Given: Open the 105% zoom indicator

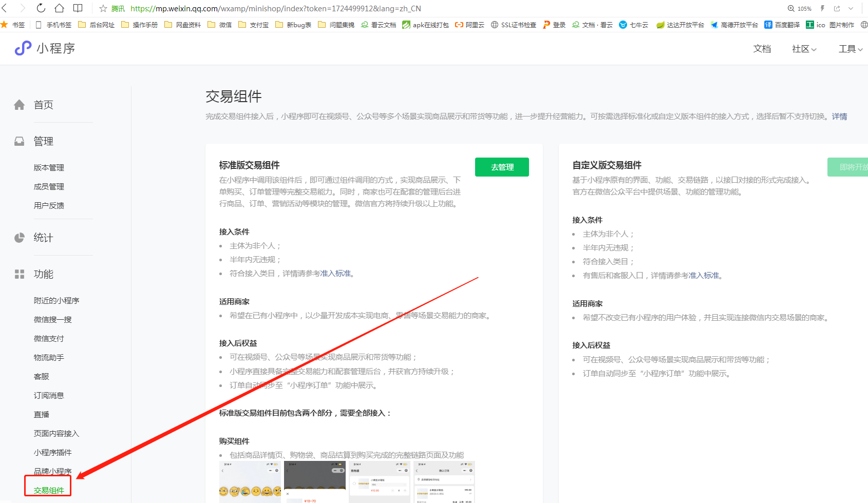Looking at the screenshot, I should (x=800, y=9).
